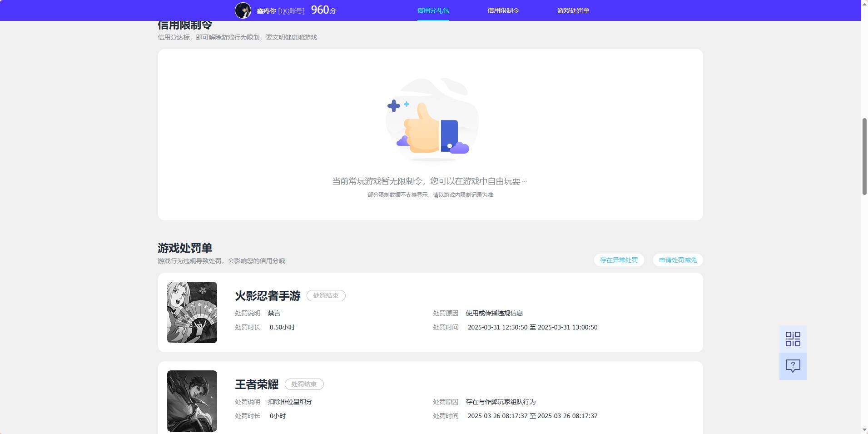Click time range 2025-03-31 12:30:50 至 13:00:50

532,327
